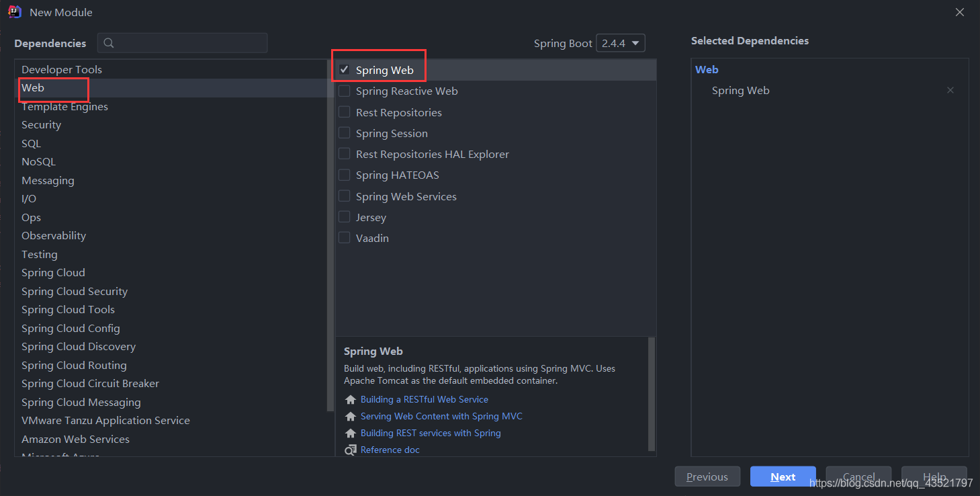Select the NoSQL category

171,162
